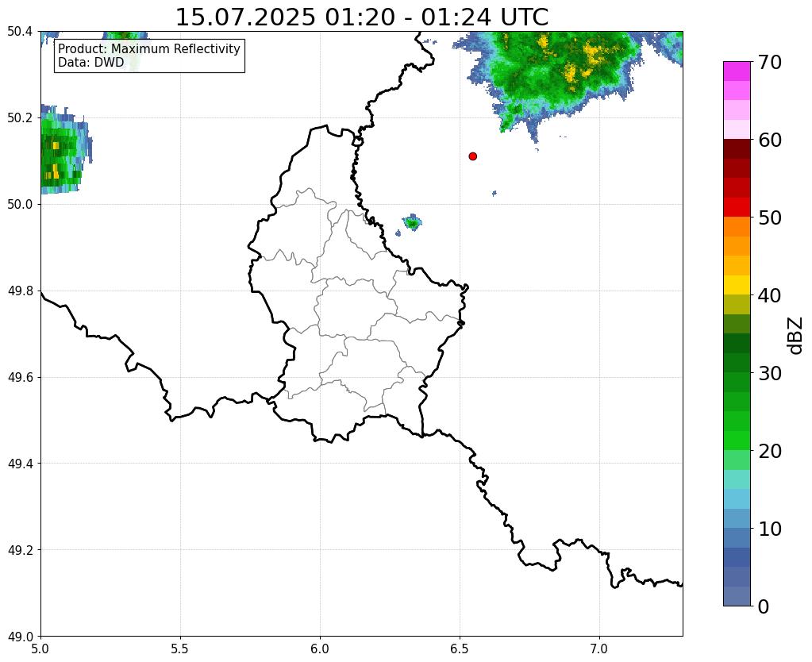Click the 40 dBZ colorbar tick label
The image size is (812, 662).
click(770, 295)
